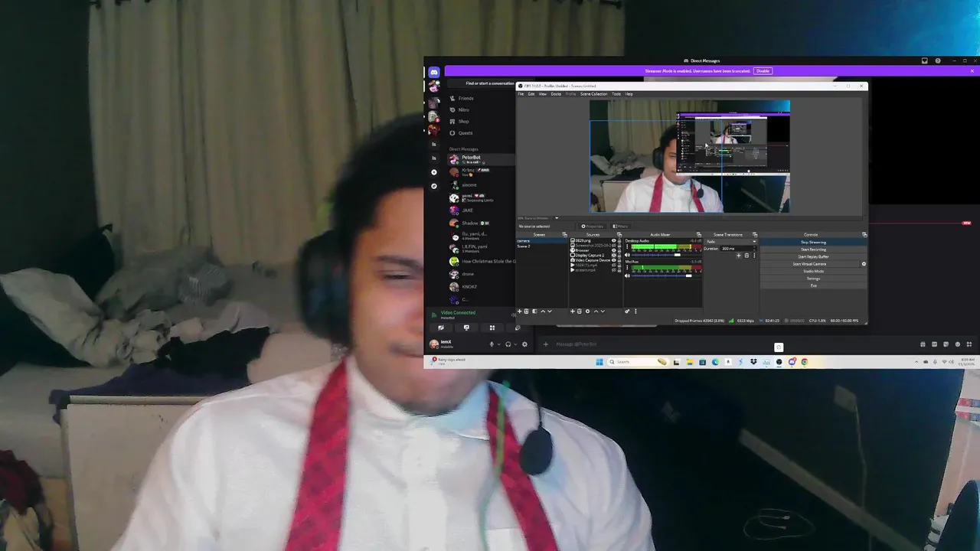
Task: Click the transition Duration field
Action: 738,249
